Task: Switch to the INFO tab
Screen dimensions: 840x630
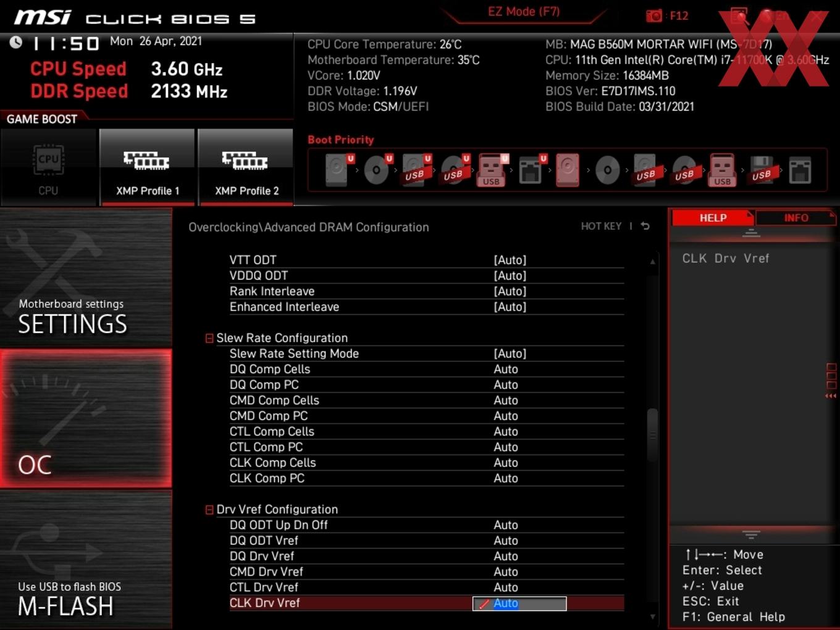Action: pos(796,218)
